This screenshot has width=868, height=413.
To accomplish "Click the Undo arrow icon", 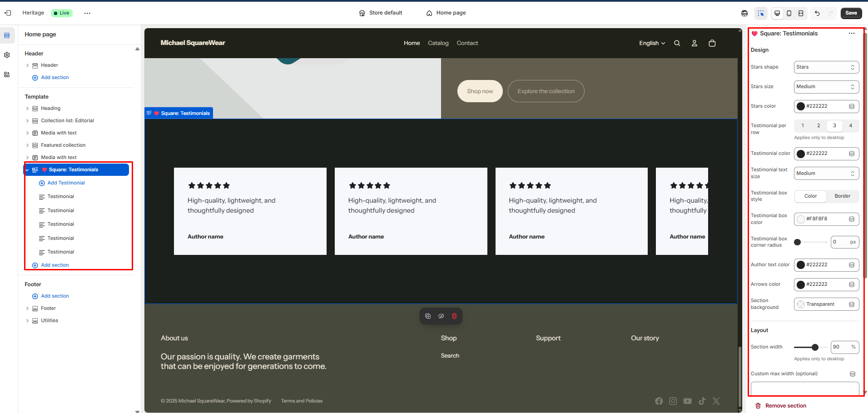I will coord(817,13).
